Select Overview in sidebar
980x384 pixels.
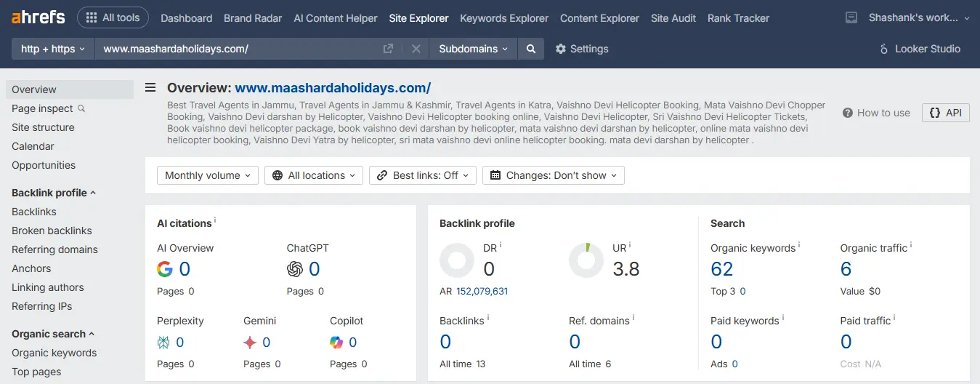[x=70, y=89]
